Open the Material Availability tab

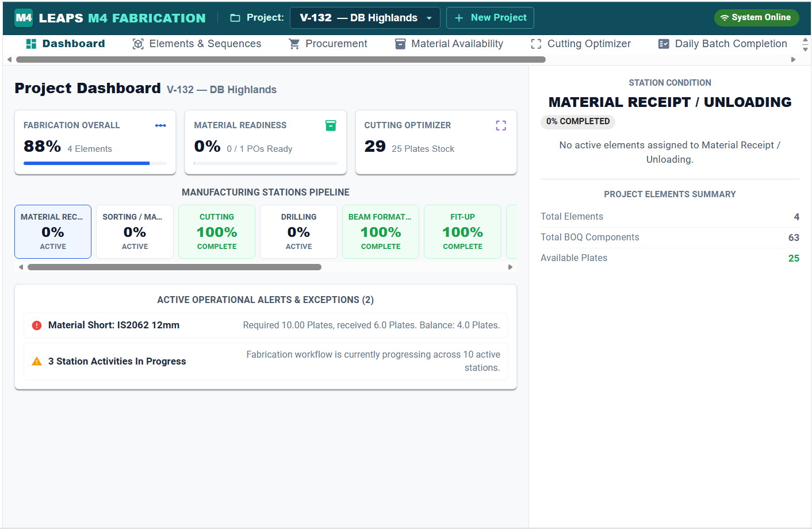point(449,44)
